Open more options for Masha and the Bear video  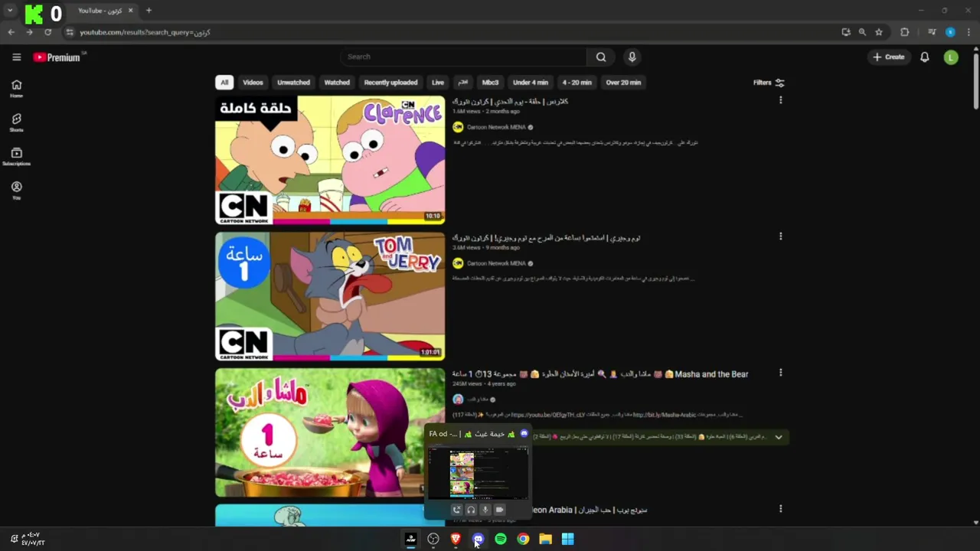(780, 373)
